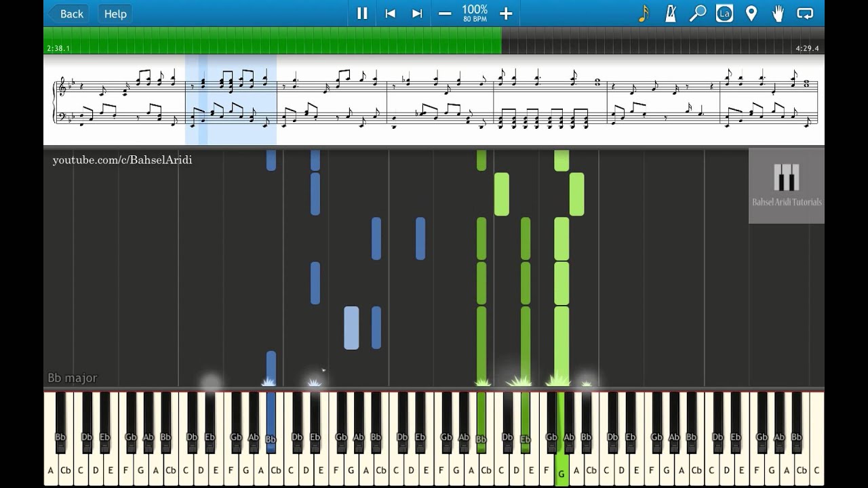Click the 4:29.4 total time label
Image resolution: width=868 pixels, height=488 pixels.
coord(807,49)
